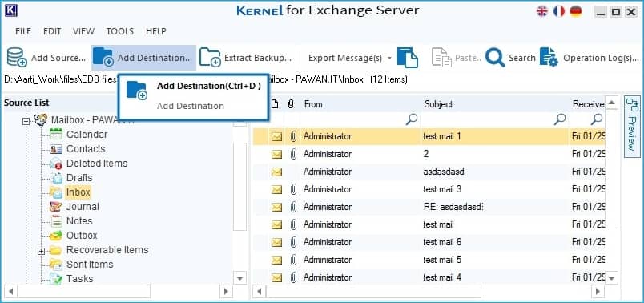
Task: Select the "RE: asdasdasd:" message row
Action: [429, 207]
